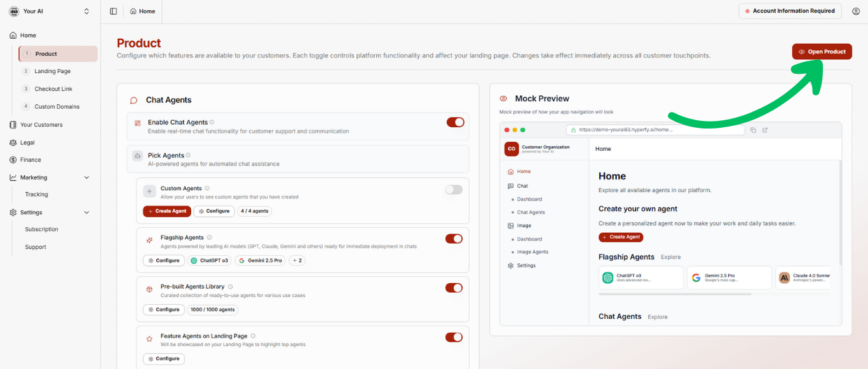Image resolution: width=868 pixels, height=369 pixels.
Task: Click the Legal scales icon in sidebar
Action: pyautogui.click(x=13, y=143)
